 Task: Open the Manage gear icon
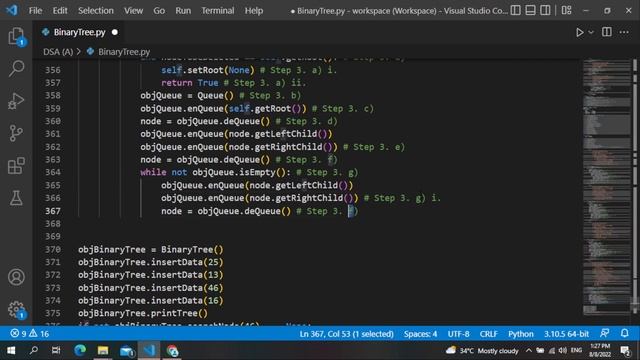[16, 309]
